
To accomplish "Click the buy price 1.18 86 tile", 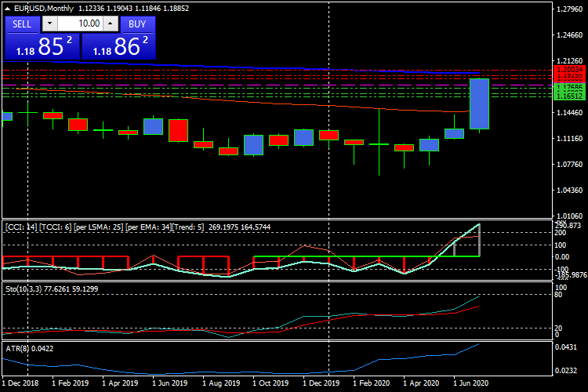I will pos(118,46).
